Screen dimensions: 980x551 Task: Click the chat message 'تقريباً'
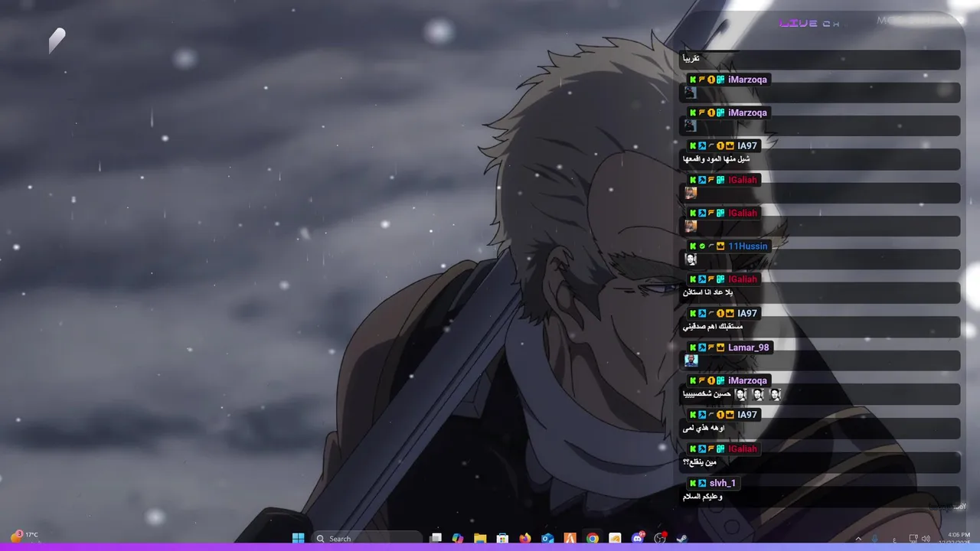click(x=691, y=58)
